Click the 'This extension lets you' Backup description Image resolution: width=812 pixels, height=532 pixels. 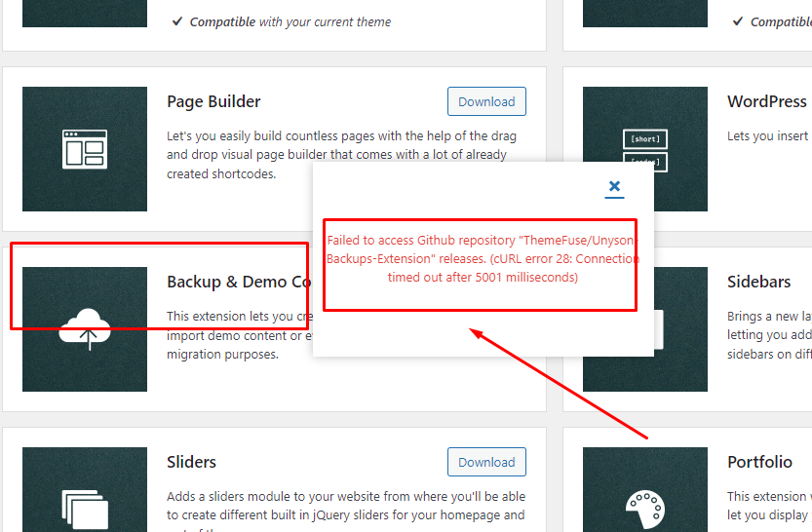click(x=239, y=335)
